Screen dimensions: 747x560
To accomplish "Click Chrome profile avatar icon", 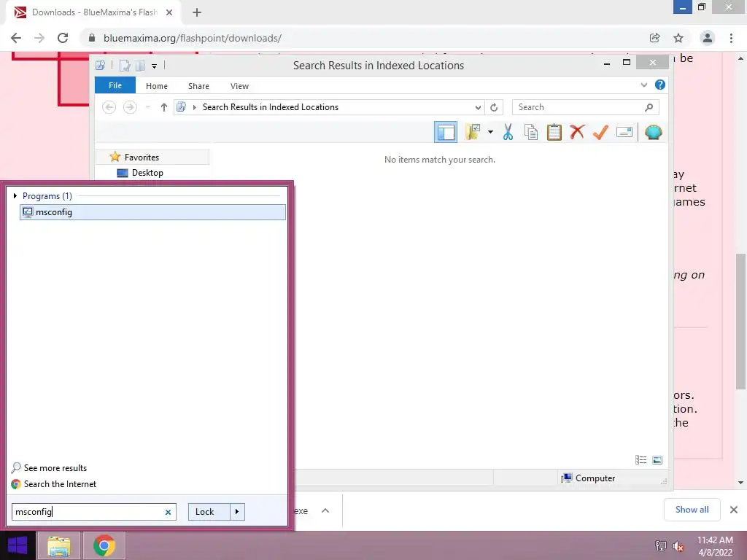I will tap(708, 38).
